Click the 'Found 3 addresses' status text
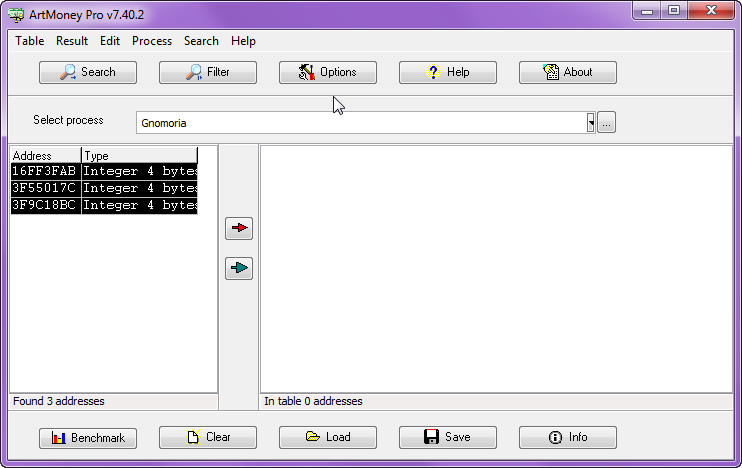 click(x=59, y=401)
